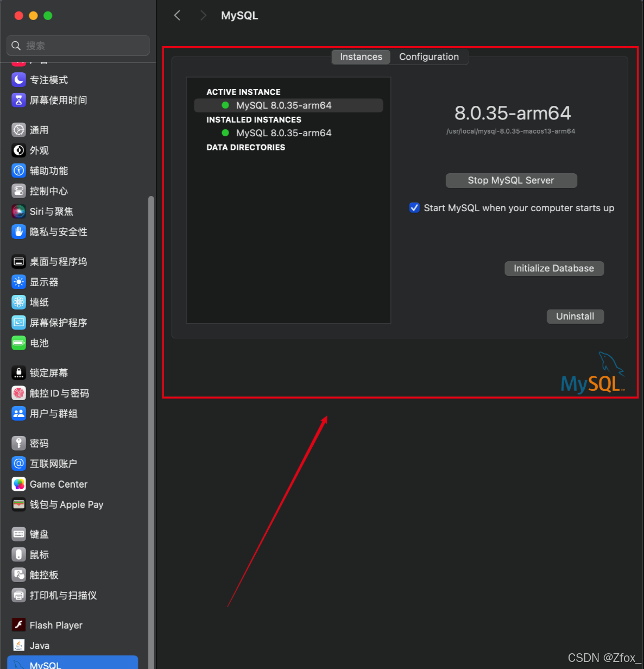Open Printers & Scanners (打印机与扫描仪) icon
The image size is (644, 669).
19,595
